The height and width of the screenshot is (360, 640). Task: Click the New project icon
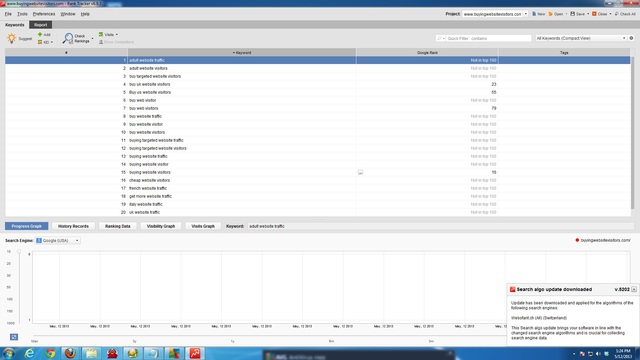tap(534, 14)
